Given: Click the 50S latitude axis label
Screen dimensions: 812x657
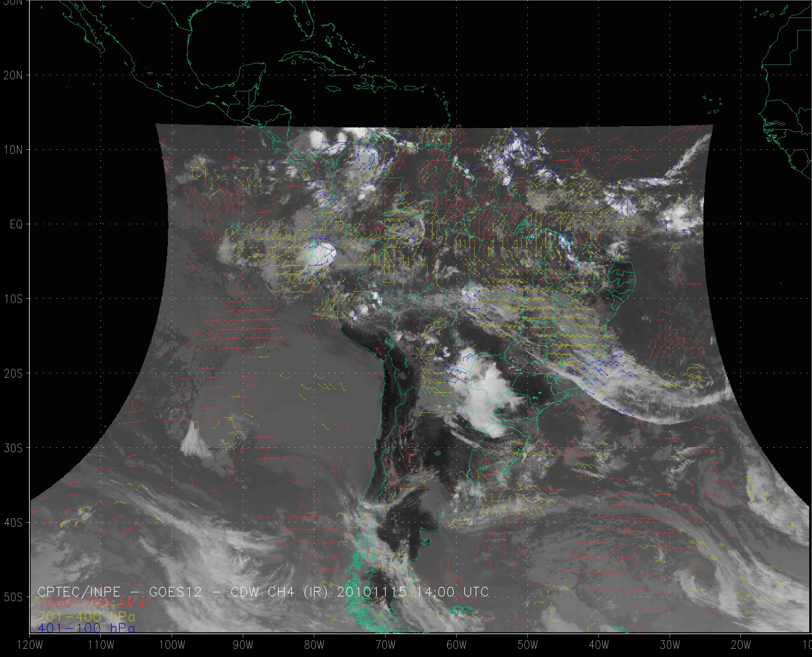Looking at the screenshot, I should point(13,597).
